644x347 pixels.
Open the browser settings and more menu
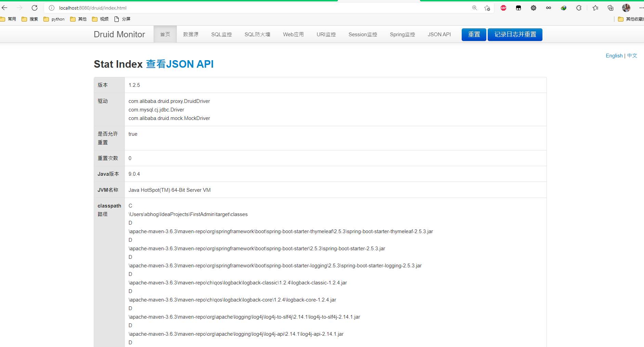click(641, 8)
